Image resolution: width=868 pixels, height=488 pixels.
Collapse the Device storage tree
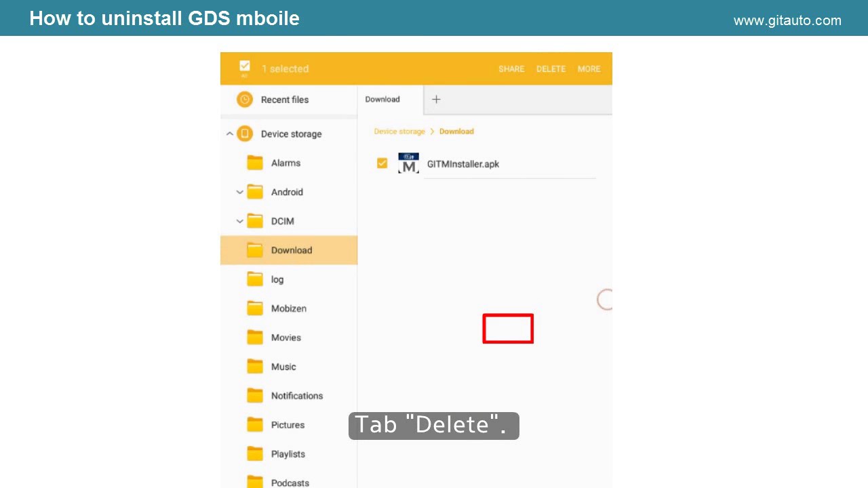tap(229, 134)
